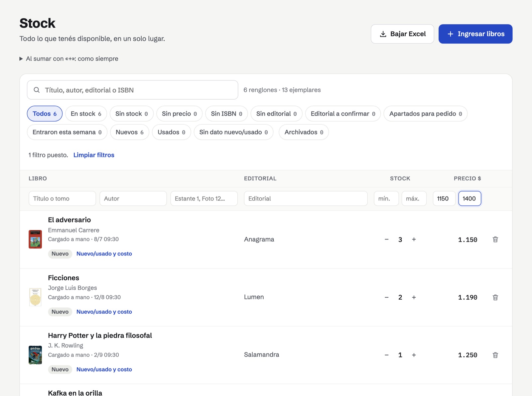Image resolution: width=532 pixels, height=396 pixels.
Task: Click the minimum price field showing 1150
Action: click(444, 199)
